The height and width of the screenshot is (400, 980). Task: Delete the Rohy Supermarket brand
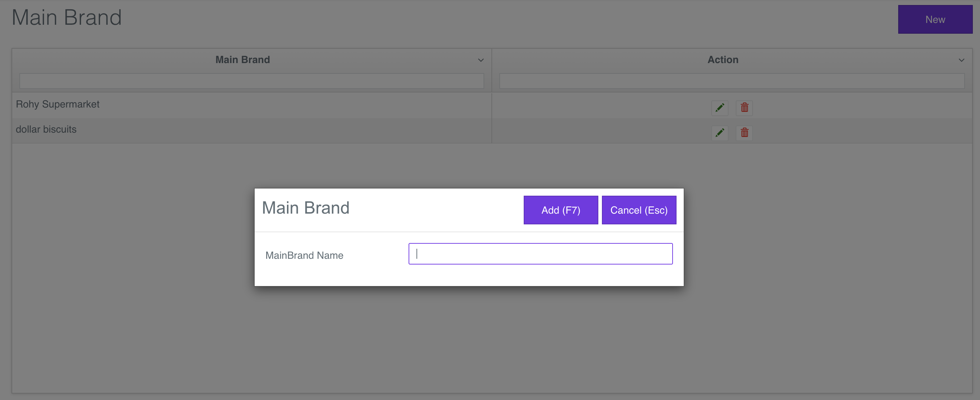[x=744, y=108]
